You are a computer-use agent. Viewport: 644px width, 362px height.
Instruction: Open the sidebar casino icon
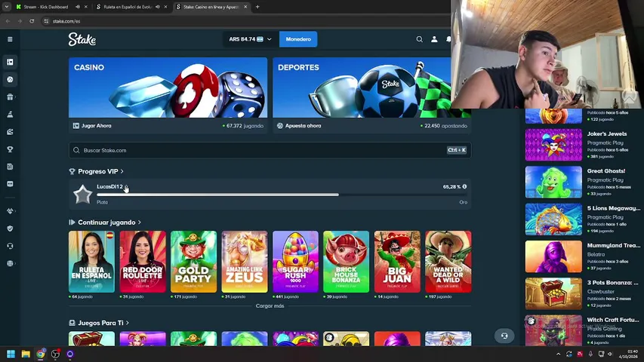[x=11, y=62]
